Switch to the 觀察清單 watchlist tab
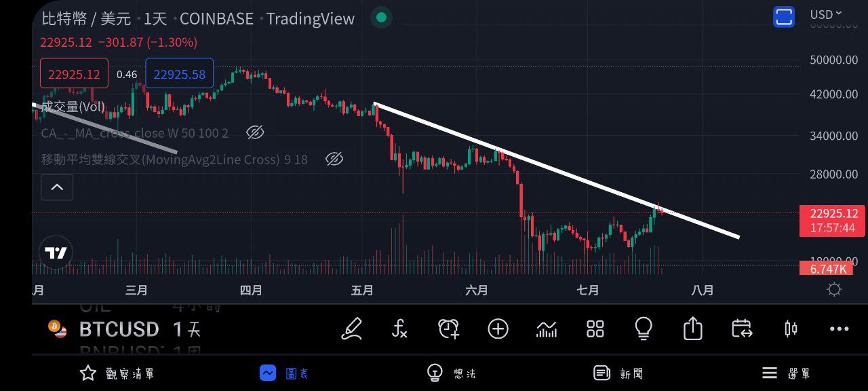This screenshot has height=391, width=868. pyautogui.click(x=118, y=373)
